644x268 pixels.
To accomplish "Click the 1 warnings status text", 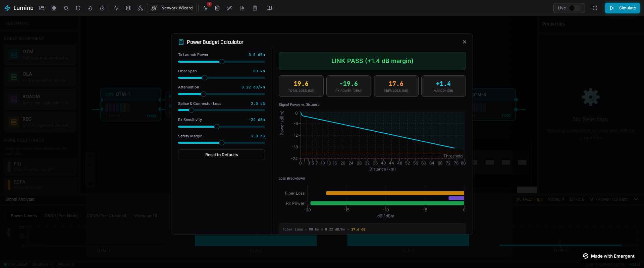I will click(x=532, y=199).
